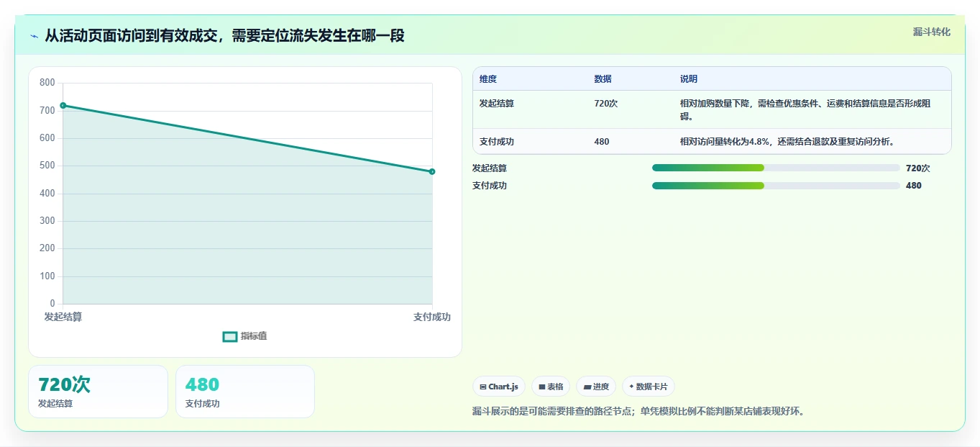Image resolution: width=980 pixels, height=447 pixels.
Task: Click the 漏斗转化 label in header
Action: coord(932,32)
